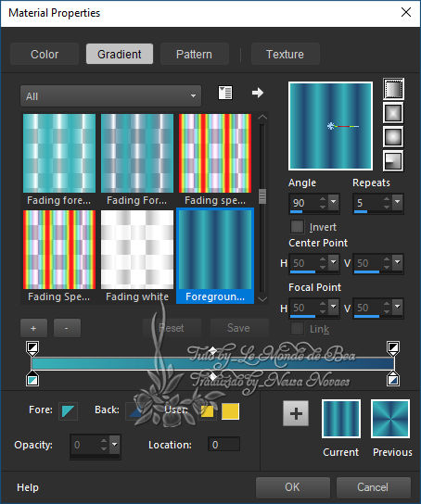421x504 pixels.
Task: Add a gradient marker with the + button
Action: pos(33,328)
